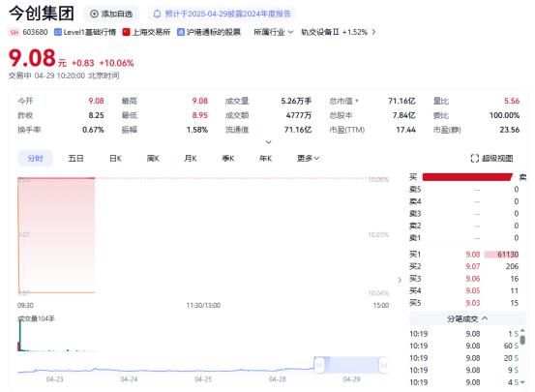Click the bell reminder icon
This screenshot has height=392, width=535.
157,14
